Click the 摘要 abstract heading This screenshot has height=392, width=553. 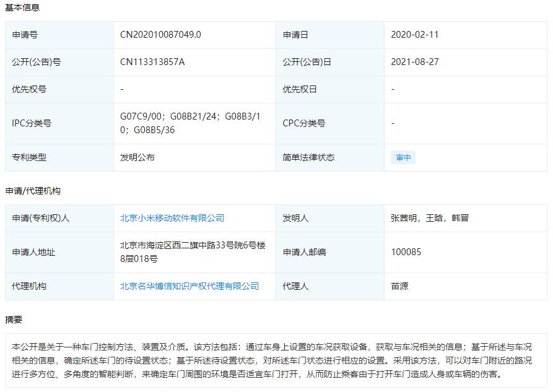coord(14,318)
